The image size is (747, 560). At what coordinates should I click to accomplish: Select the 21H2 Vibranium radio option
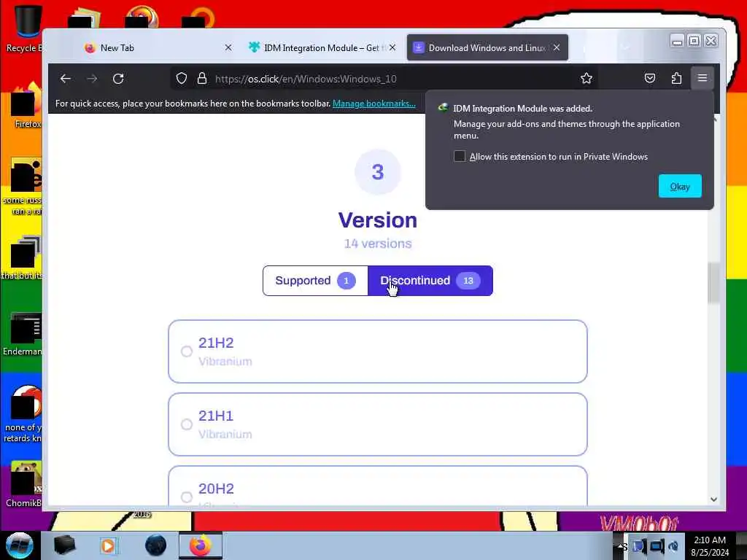pyautogui.click(x=186, y=351)
